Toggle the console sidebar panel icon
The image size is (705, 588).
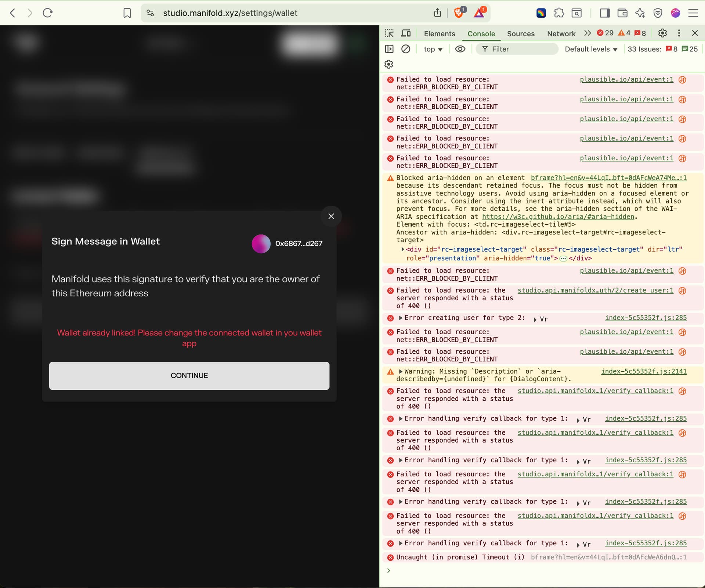point(389,49)
